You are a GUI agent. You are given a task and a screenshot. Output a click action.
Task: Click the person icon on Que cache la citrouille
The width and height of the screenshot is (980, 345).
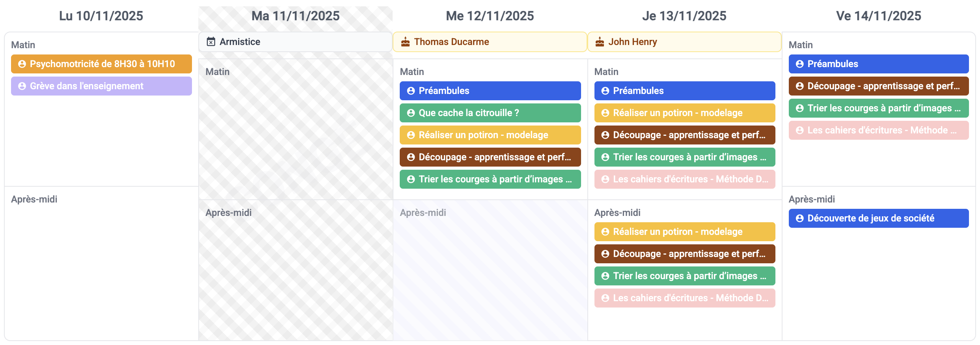point(411,113)
